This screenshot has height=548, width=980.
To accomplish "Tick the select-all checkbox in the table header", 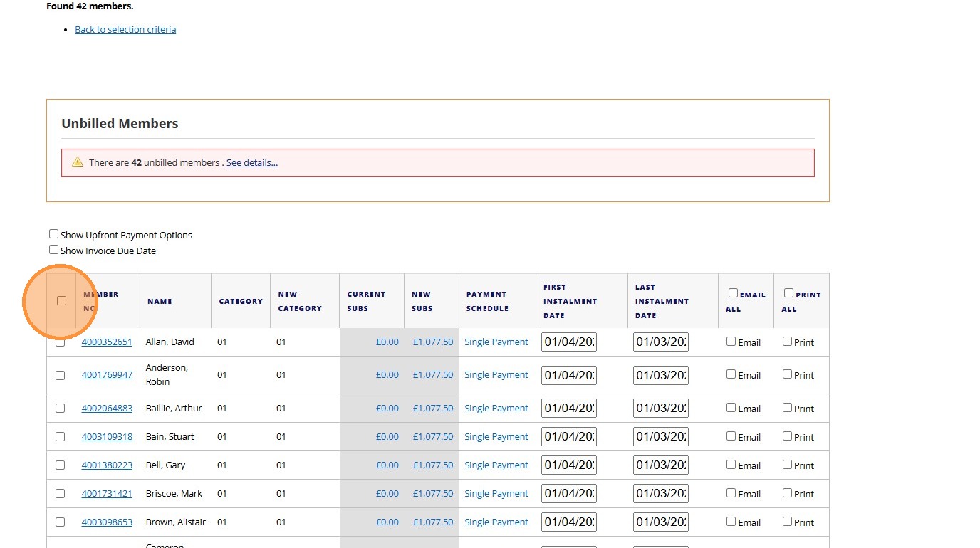I will (61, 301).
